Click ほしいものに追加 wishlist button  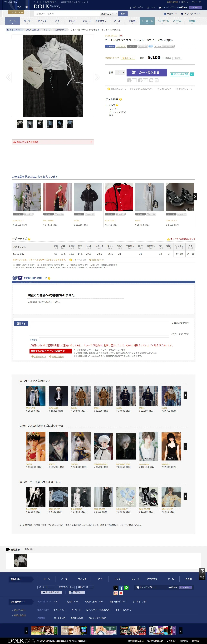180,74
